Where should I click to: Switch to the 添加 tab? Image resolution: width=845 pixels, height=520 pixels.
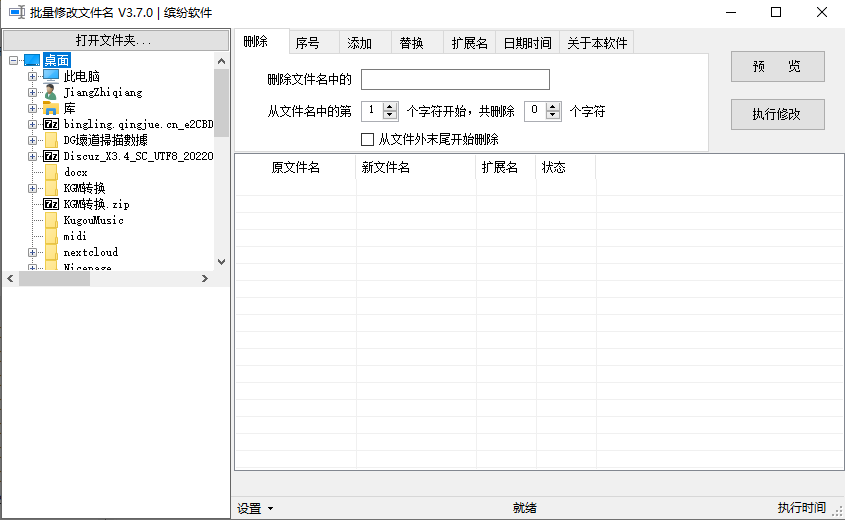coord(365,43)
